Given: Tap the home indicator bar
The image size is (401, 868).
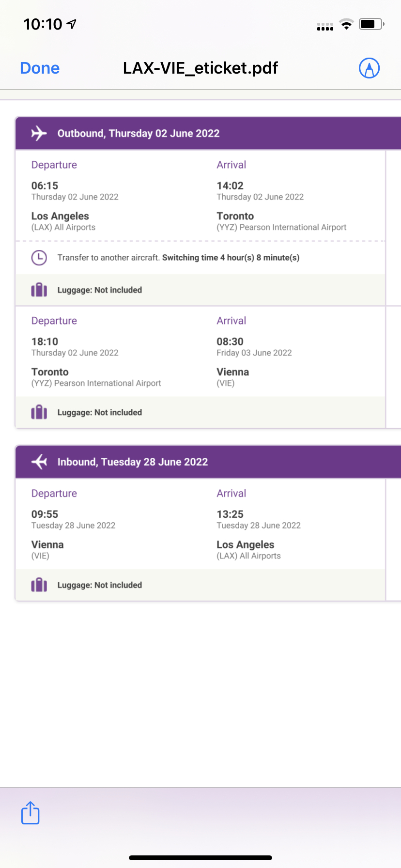Looking at the screenshot, I should tap(200, 857).
